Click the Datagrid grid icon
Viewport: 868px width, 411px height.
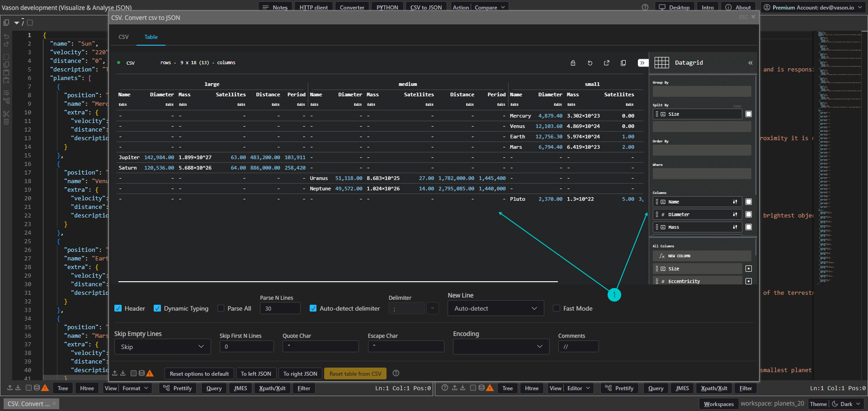pyautogui.click(x=661, y=63)
